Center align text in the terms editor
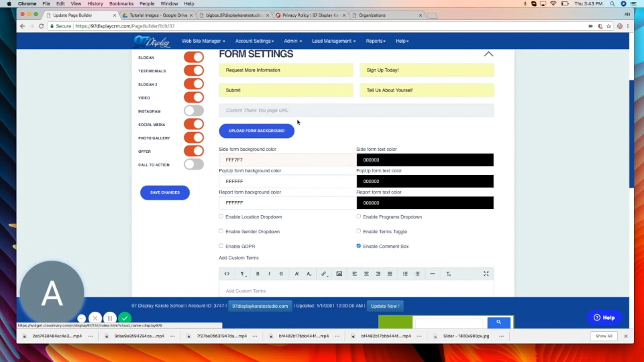The height and width of the screenshot is (362, 644). [366, 274]
